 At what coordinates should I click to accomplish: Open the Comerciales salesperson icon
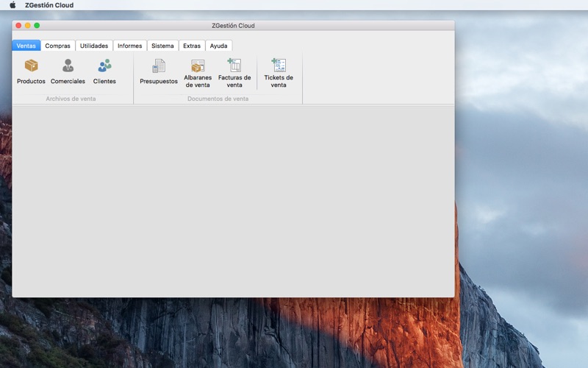(x=68, y=66)
